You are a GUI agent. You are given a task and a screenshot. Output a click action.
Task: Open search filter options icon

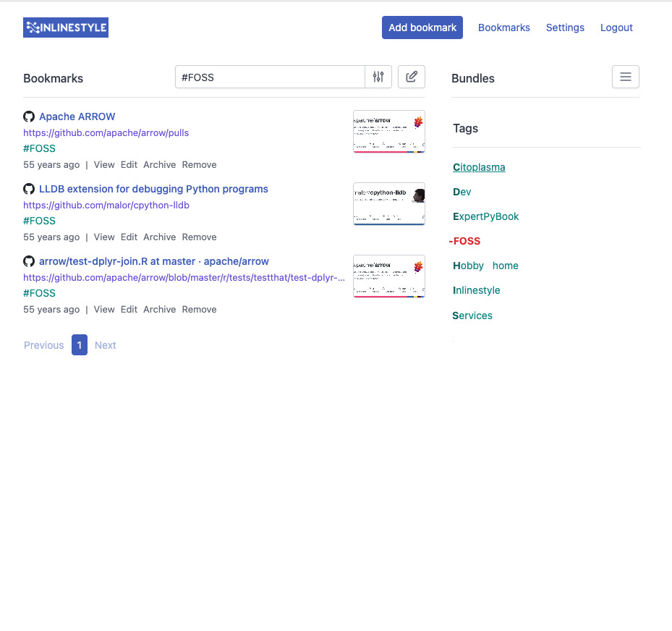(x=378, y=77)
